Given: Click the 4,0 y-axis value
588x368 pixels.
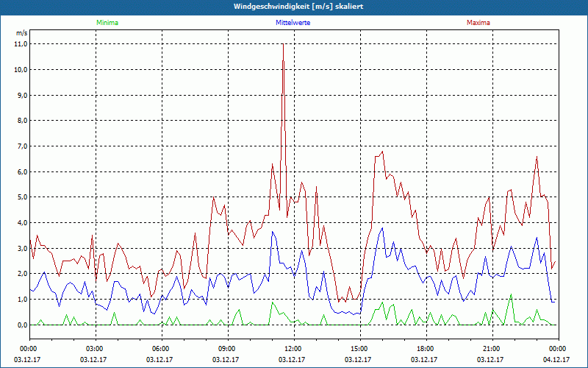Looking at the screenshot, I should click(x=23, y=223).
